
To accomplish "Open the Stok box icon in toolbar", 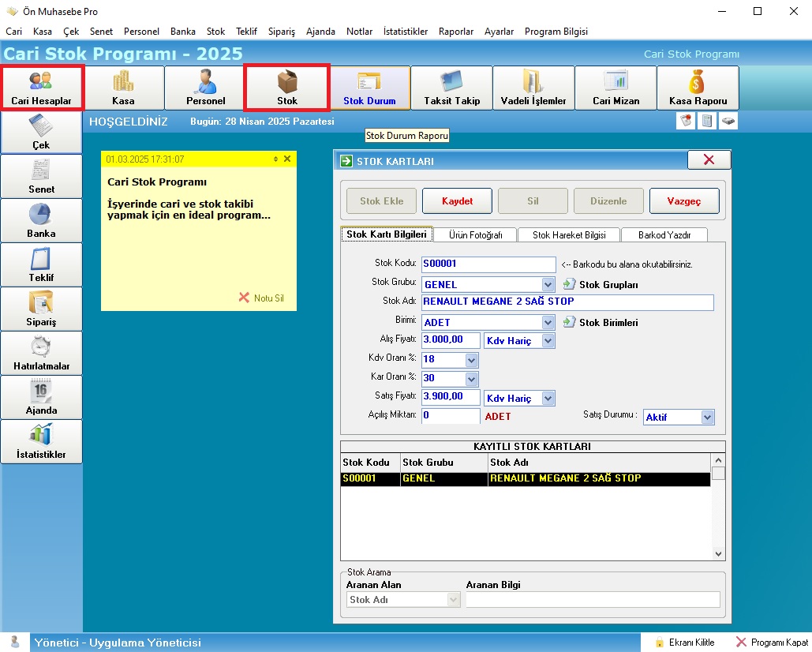I will point(287,88).
